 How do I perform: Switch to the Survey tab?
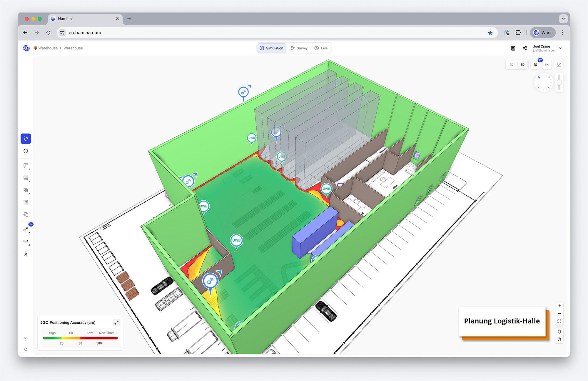tap(299, 48)
